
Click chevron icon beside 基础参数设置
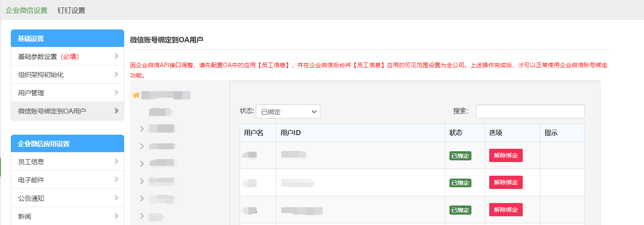[x=116, y=56]
